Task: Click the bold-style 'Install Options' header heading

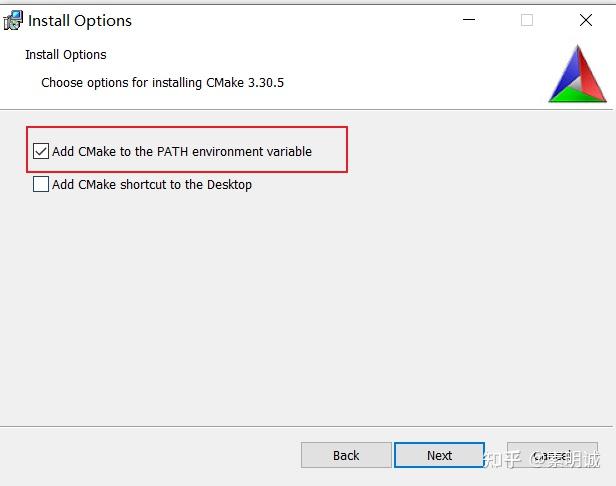Action: pyautogui.click(x=66, y=54)
